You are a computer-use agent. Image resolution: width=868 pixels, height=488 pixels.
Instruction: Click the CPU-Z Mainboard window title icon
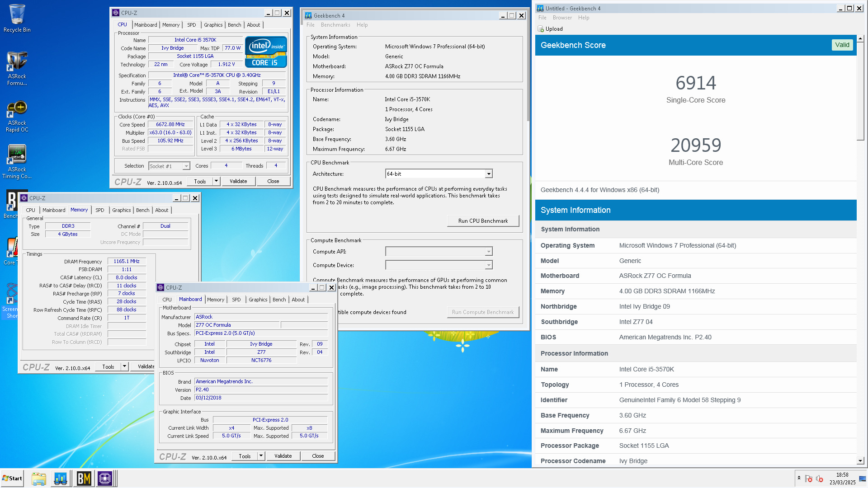pos(160,288)
